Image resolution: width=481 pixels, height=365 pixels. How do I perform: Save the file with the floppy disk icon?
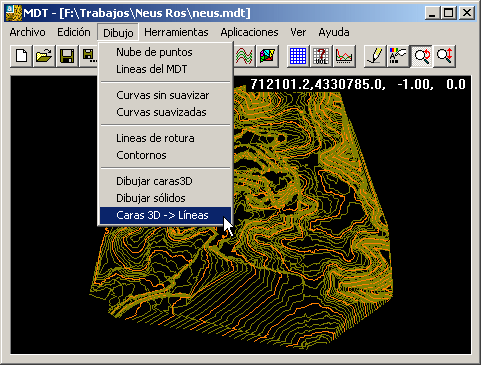67,56
